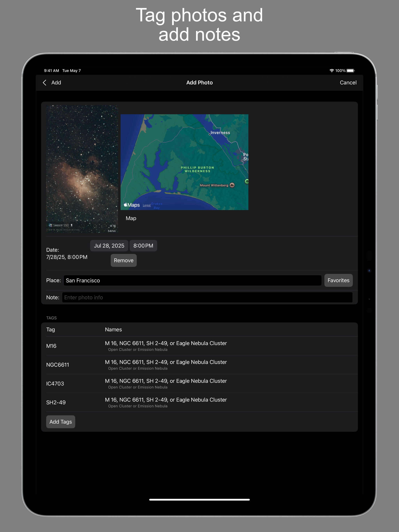399x532 pixels.
Task: Open the Apple Maps location preview
Action: click(184, 162)
